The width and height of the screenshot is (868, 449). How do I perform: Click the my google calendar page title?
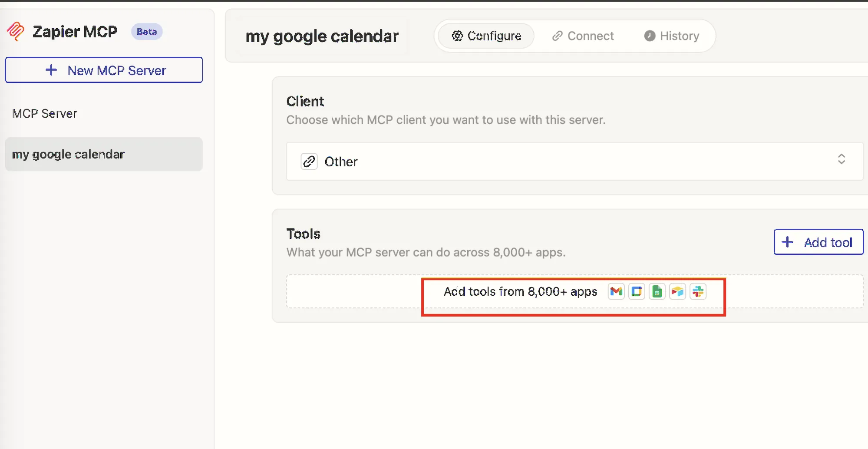click(322, 36)
